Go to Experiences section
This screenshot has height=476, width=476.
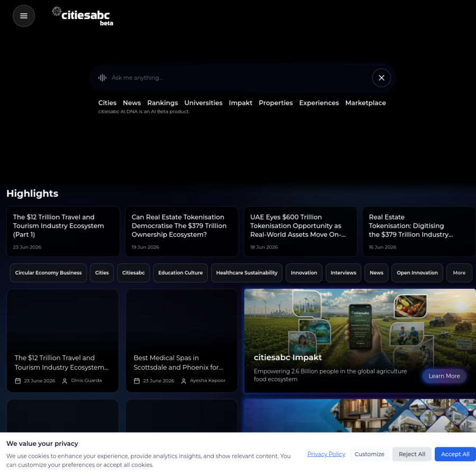click(319, 103)
